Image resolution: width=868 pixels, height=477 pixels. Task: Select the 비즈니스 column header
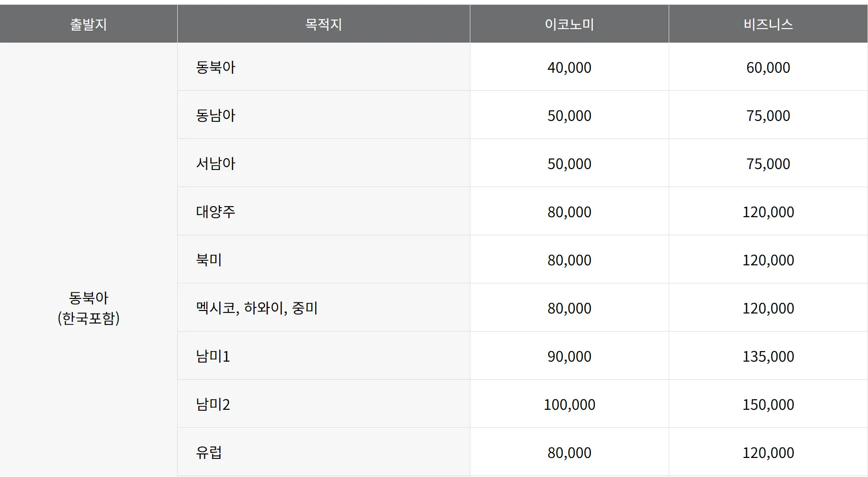tap(768, 24)
